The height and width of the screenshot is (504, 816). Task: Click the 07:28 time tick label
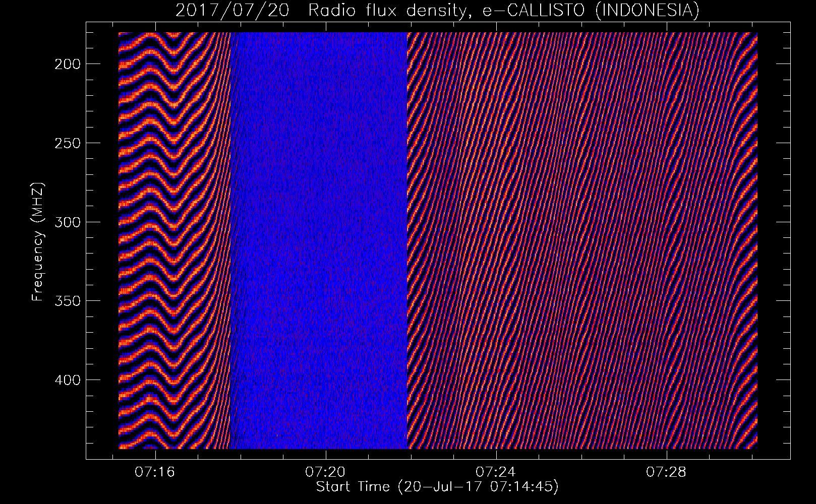pos(667,472)
